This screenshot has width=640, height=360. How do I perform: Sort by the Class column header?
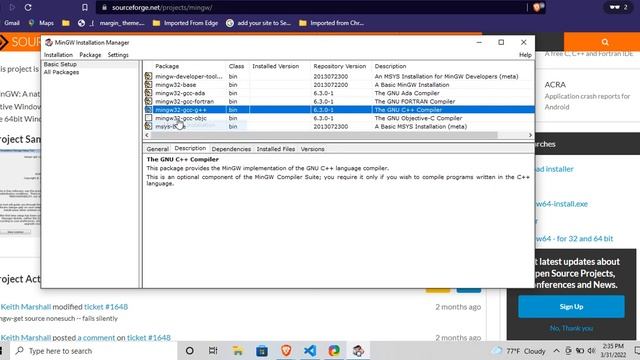[x=237, y=66]
